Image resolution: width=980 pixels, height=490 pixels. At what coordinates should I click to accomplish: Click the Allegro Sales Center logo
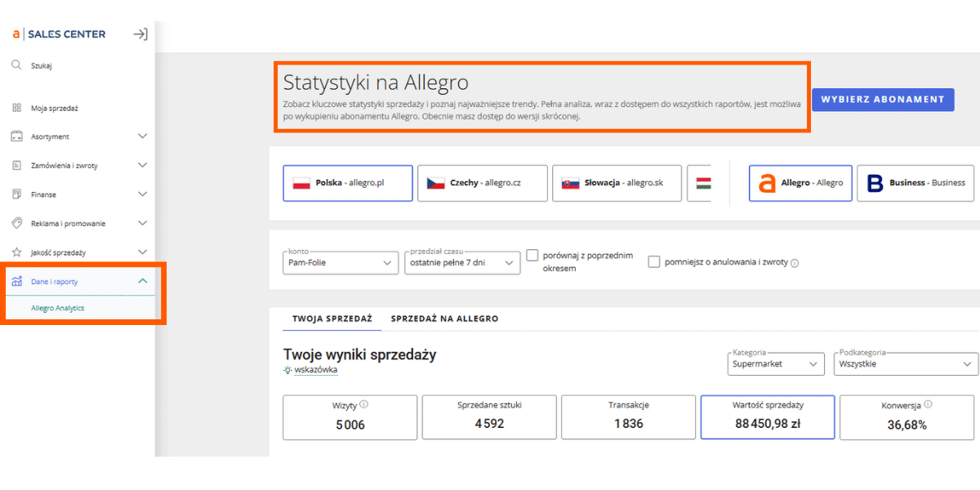click(x=58, y=34)
